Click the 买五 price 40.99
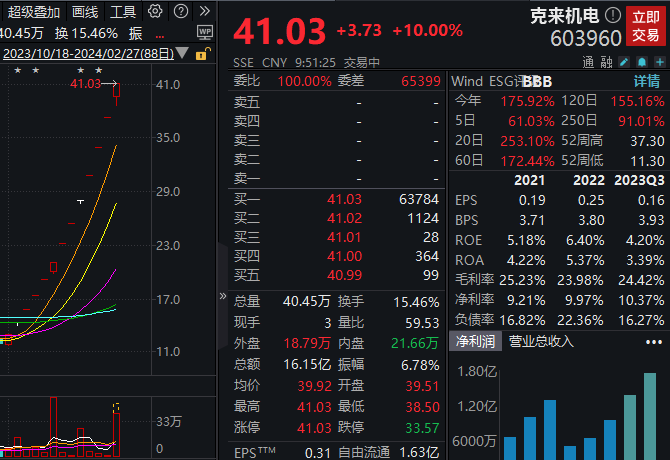This screenshot has height=460, width=670. (x=344, y=275)
